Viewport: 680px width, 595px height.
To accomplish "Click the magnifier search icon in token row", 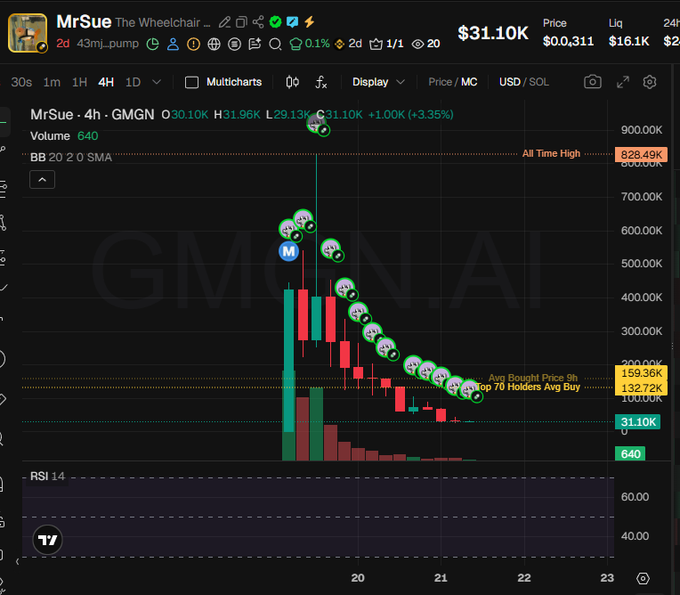I will click(275, 44).
